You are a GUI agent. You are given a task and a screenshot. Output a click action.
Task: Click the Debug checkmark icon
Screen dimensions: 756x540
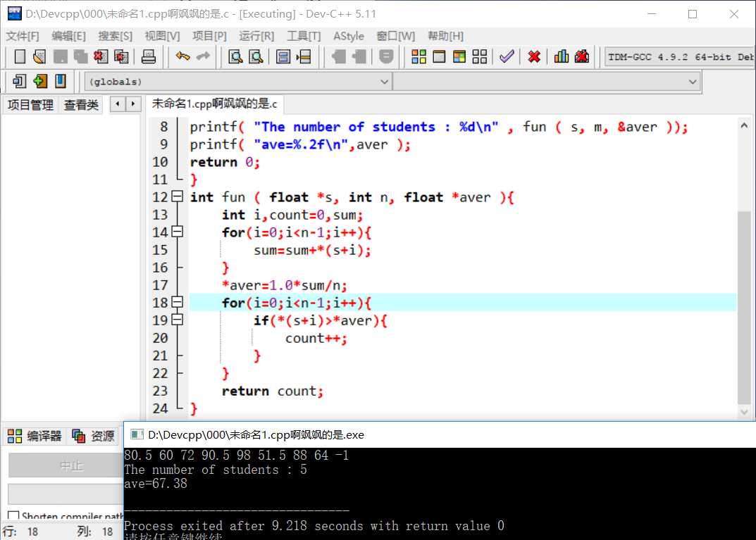507,57
